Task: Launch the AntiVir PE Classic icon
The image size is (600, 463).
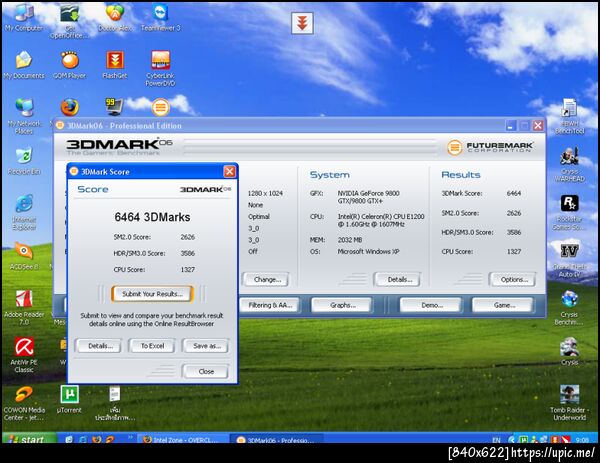Action: [x=24, y=355]
